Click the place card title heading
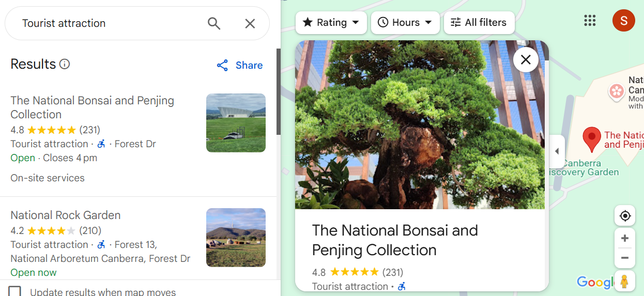The height and width of the screenshot is (296, 644). point(395,240)
